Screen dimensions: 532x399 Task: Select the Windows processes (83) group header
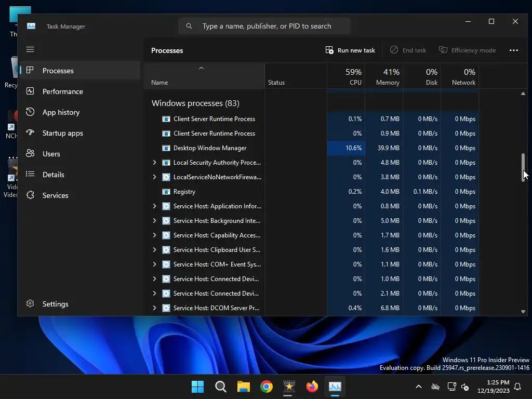[195, 103]
